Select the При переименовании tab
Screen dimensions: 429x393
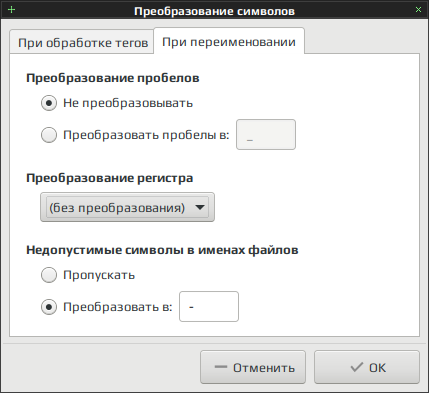[229, 42]
